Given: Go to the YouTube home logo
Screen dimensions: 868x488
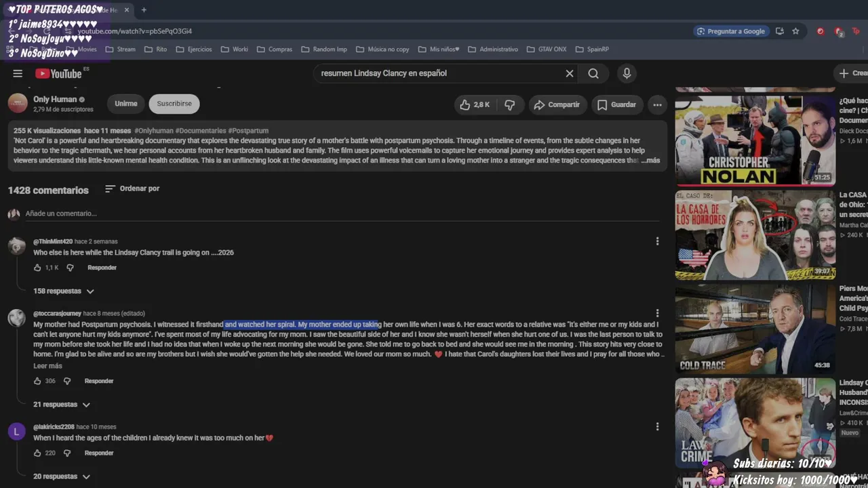Looking at the screenshot, I should click(x=58, y=73).
